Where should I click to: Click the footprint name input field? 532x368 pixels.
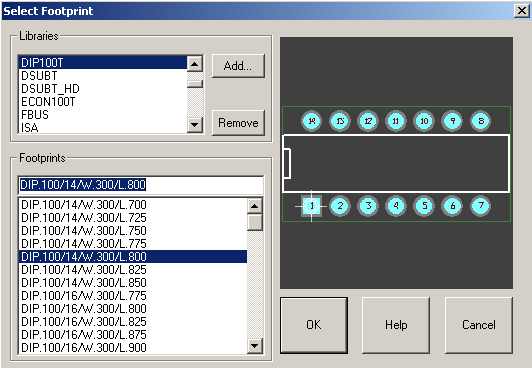pos(141,185)
